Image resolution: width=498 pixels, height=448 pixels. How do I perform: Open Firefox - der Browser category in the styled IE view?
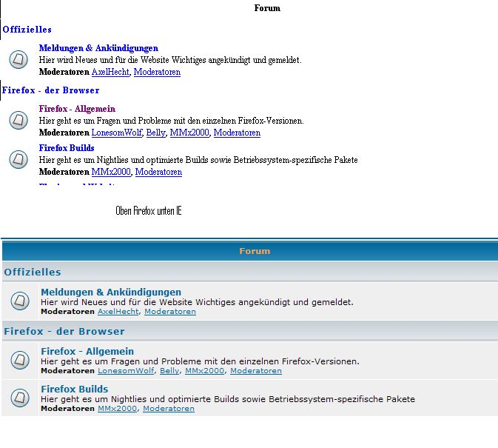pos(64,332)
